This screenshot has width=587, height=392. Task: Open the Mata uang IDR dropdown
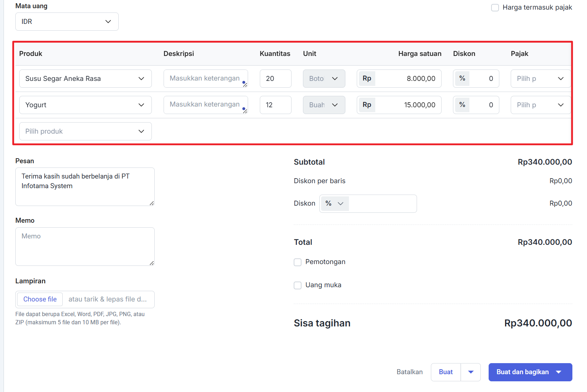pyautogui.click(x=67, y=22)
